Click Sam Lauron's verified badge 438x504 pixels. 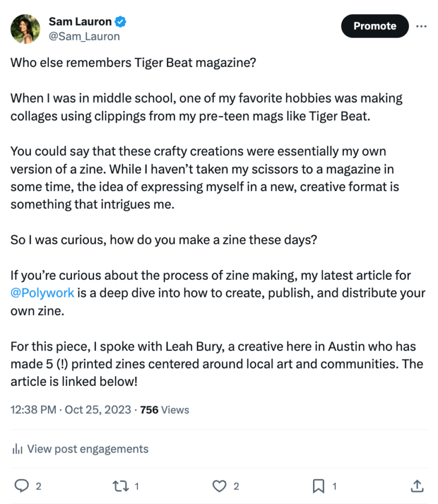[119, 21]
